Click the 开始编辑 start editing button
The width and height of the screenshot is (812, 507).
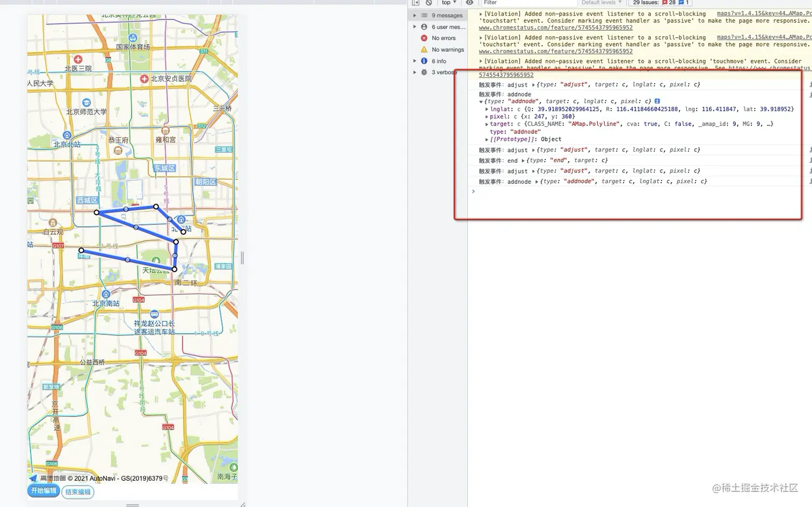44,491
